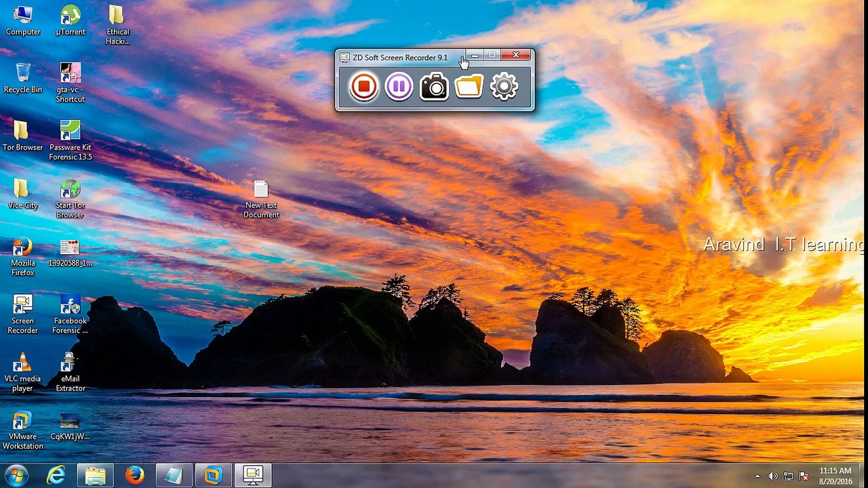The height and width of the screenshot is (488, 868).
Task: Select the Computer desktop icon
Action: pyautogui.click(x=23, y=20)
